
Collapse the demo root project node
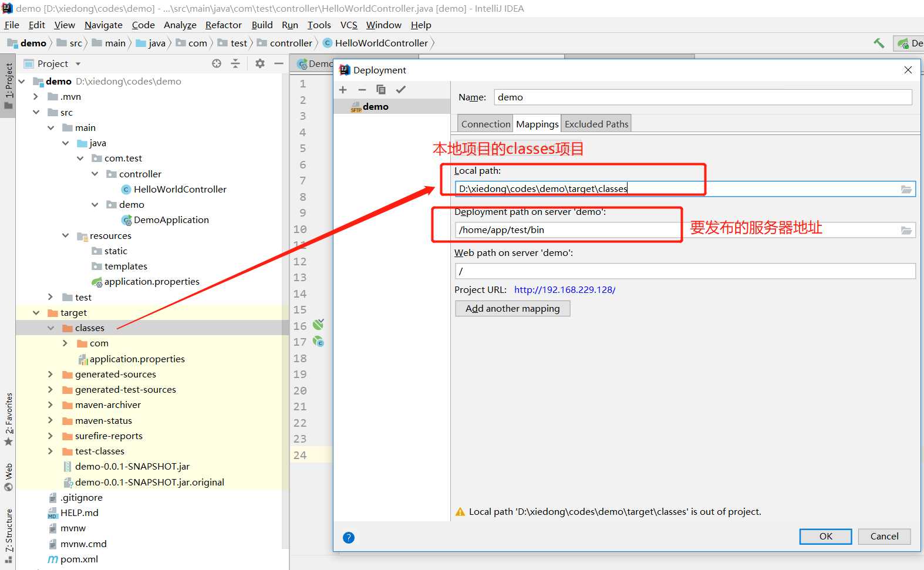22,81
